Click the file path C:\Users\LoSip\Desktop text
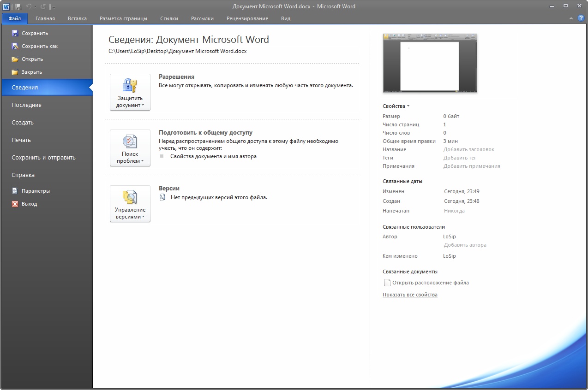 coord(178,51)
